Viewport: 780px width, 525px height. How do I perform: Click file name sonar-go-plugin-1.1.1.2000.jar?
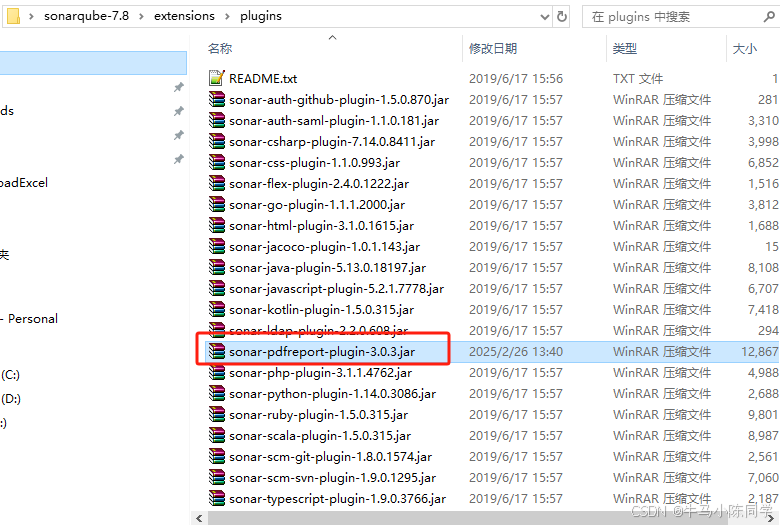click(x=317, y=205)
